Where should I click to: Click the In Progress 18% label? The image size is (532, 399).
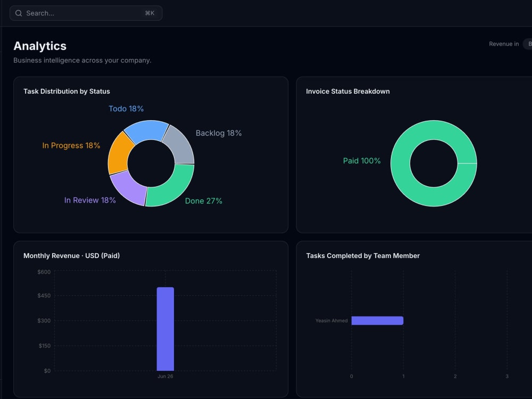point(71,146)
